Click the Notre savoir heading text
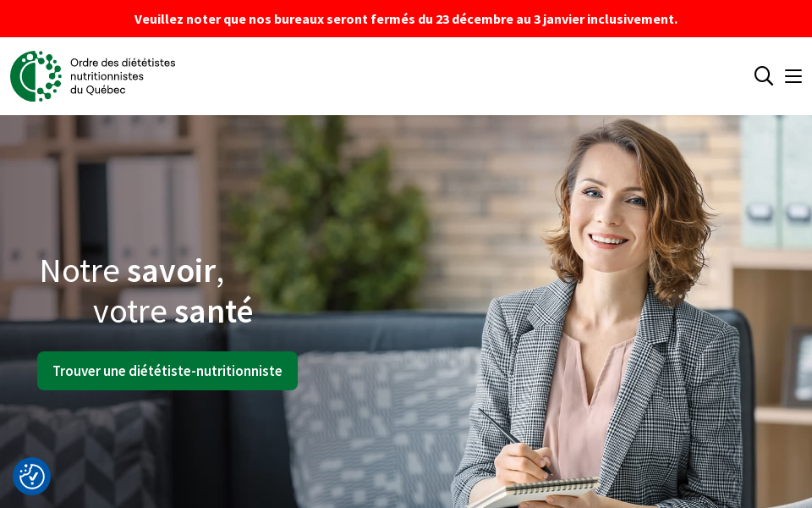Image resolution: width=812 pixels, height=508 pixels. coord(132,271)
